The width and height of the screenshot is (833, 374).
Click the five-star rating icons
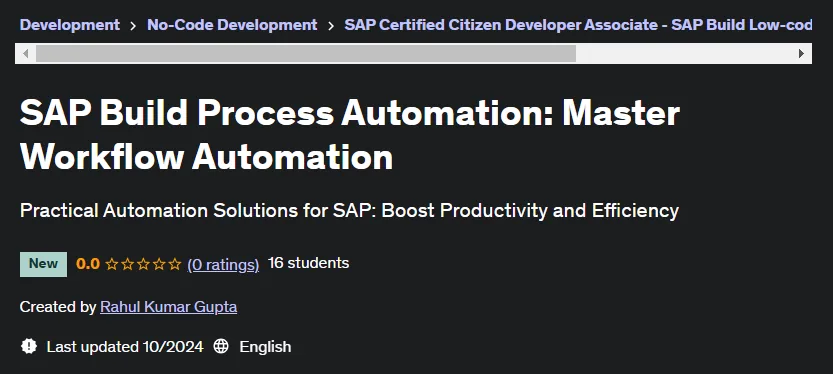(143, 264)
